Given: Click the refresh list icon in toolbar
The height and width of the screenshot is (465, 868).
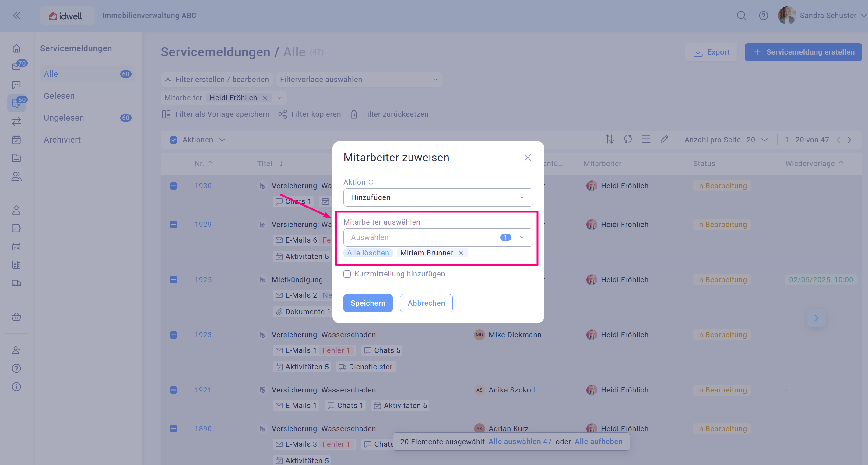Looking at the screenshot, I should click(627, 139).
